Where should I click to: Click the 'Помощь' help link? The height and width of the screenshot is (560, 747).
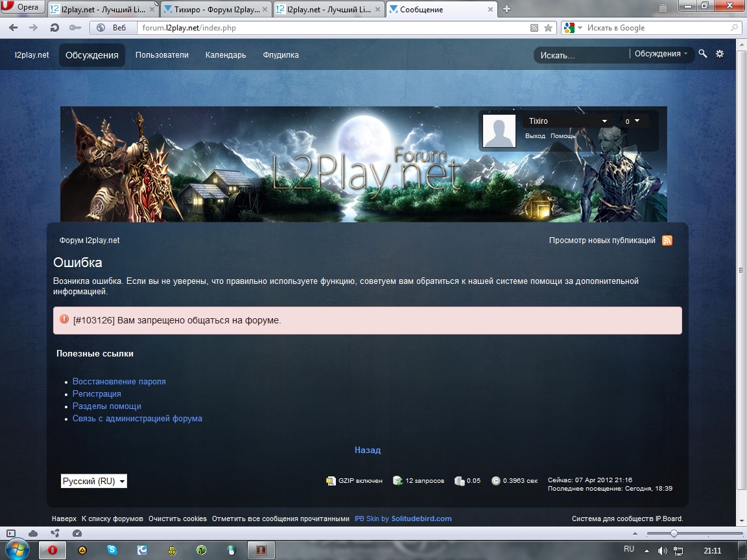(563, 136)
